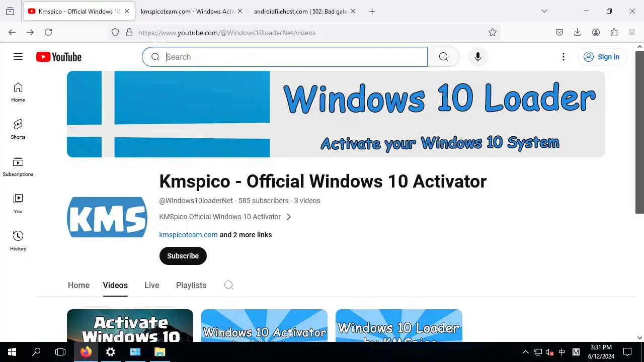Show hidden system tray icons chevron
Image resolution: width=644 pixels, height=362 pixels.
coord(526,352)
